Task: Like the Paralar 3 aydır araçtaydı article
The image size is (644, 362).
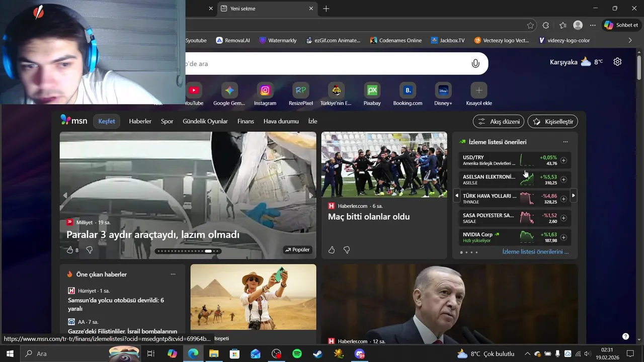Action: click(x=70, y=250)
